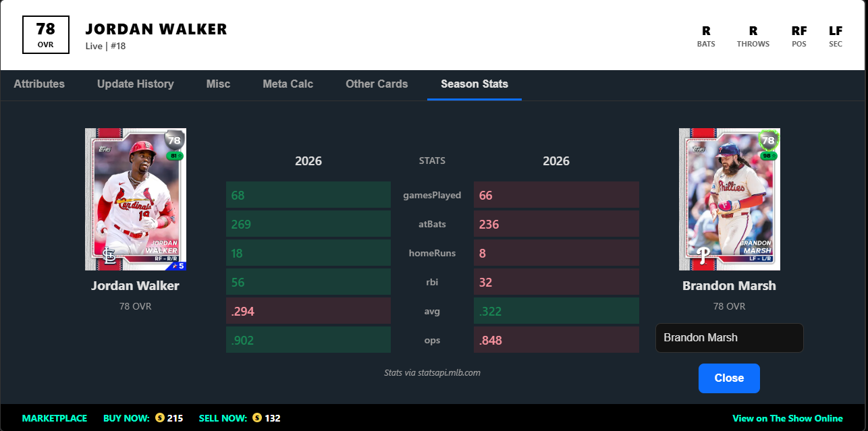Image resolution: width=868 pixels, height=431 pixels.
Task: Open the Attributes tab
Action: (x=39, y=84)
